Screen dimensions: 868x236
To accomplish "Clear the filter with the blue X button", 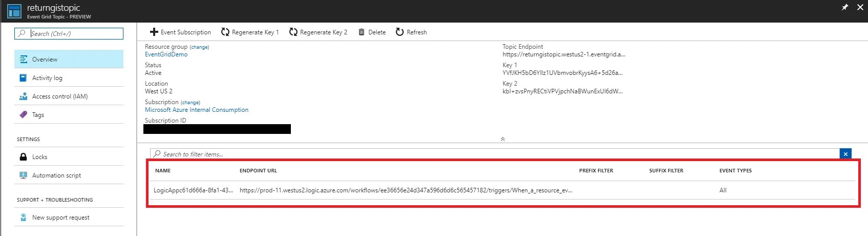I will click(845, 154).
